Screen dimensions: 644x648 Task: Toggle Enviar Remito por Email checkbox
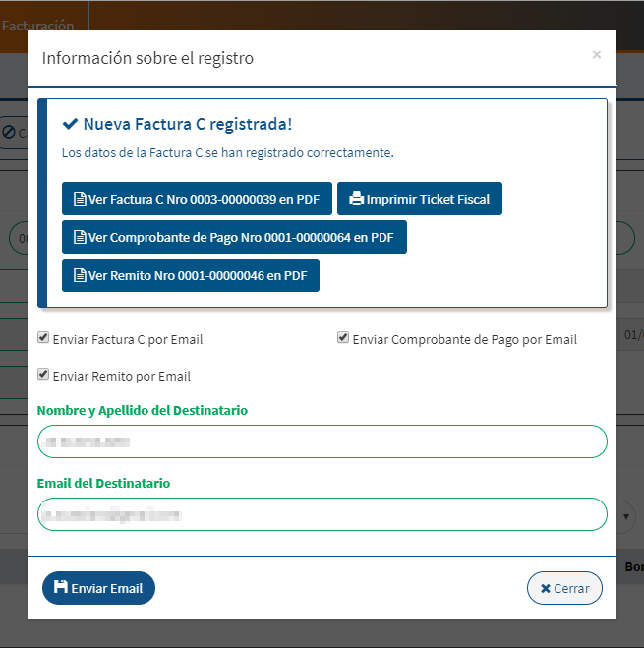tap(43, 374)
